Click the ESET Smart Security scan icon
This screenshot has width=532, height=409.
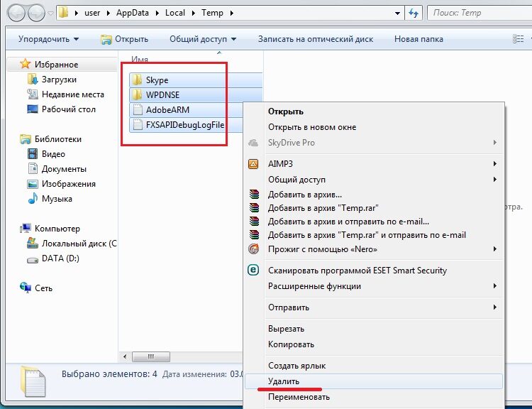(253, 270)
